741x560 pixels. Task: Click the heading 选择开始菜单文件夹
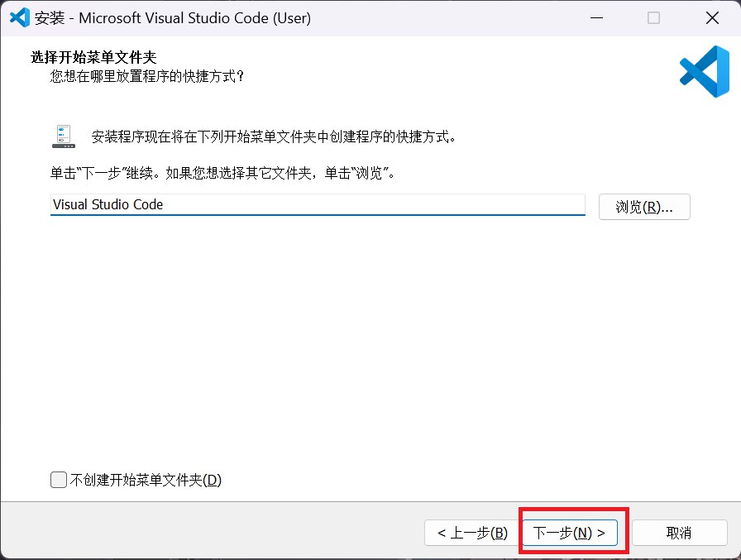pos(93,57)
